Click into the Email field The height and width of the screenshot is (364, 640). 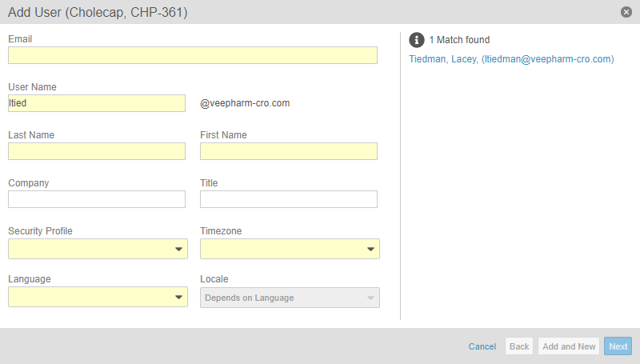tap(193, 55)
